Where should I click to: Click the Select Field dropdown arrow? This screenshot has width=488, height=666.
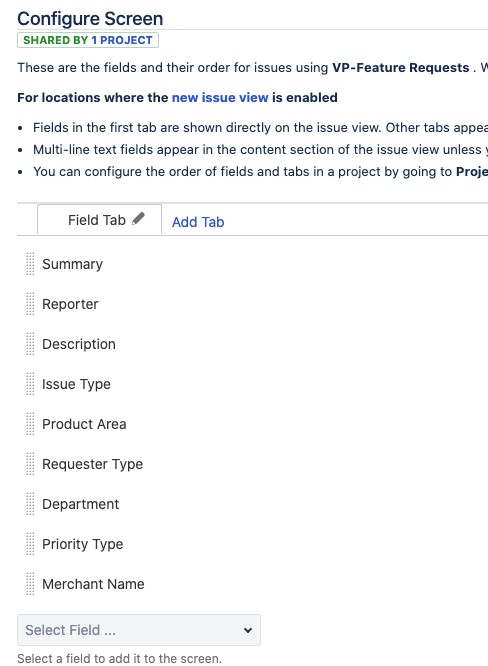tap(248, 630)
